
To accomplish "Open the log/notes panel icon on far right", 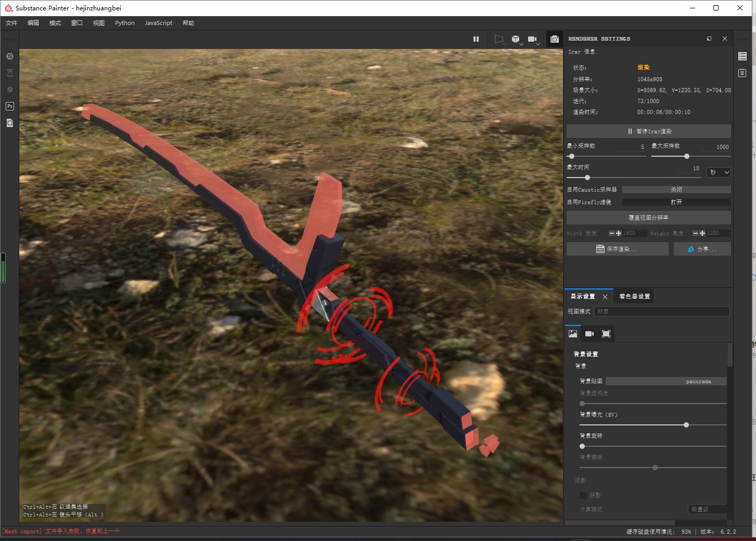I will pos(742,73).
